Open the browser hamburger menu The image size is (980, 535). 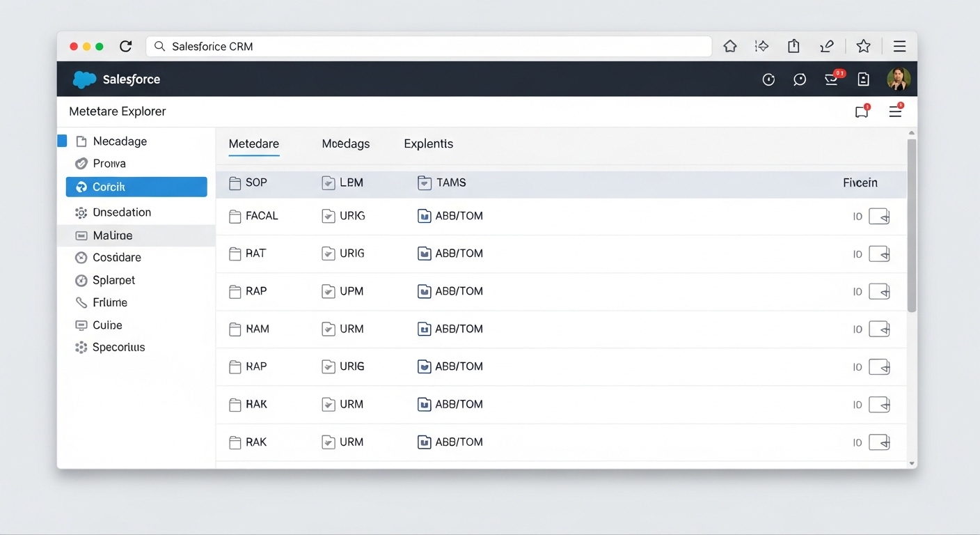pyautogui.click(x=899, y=46)
